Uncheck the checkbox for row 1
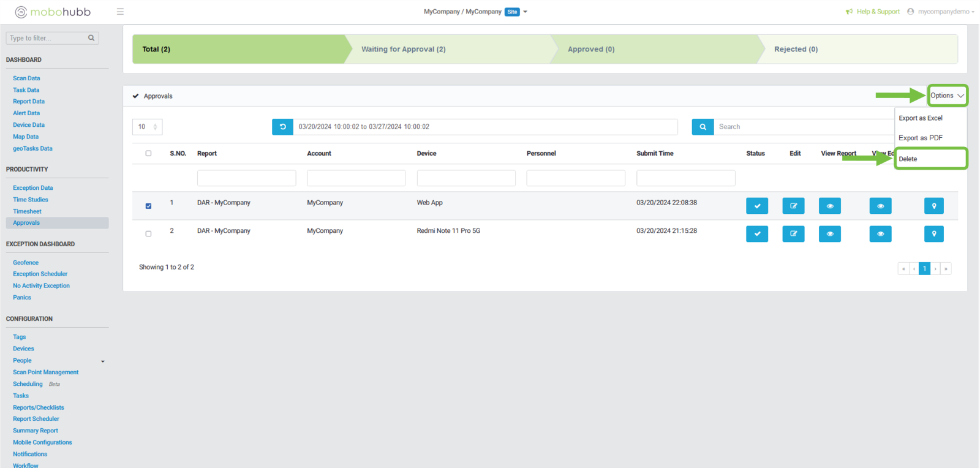Viewport: 980px width, 468px height. (148, 206)
